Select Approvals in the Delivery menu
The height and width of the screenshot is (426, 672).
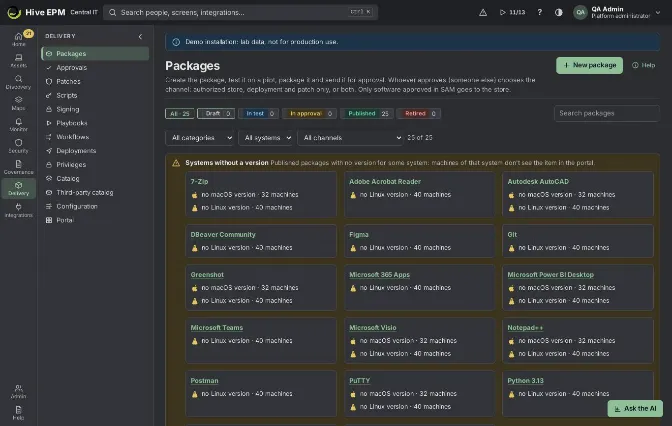click(x=95, y=67)
